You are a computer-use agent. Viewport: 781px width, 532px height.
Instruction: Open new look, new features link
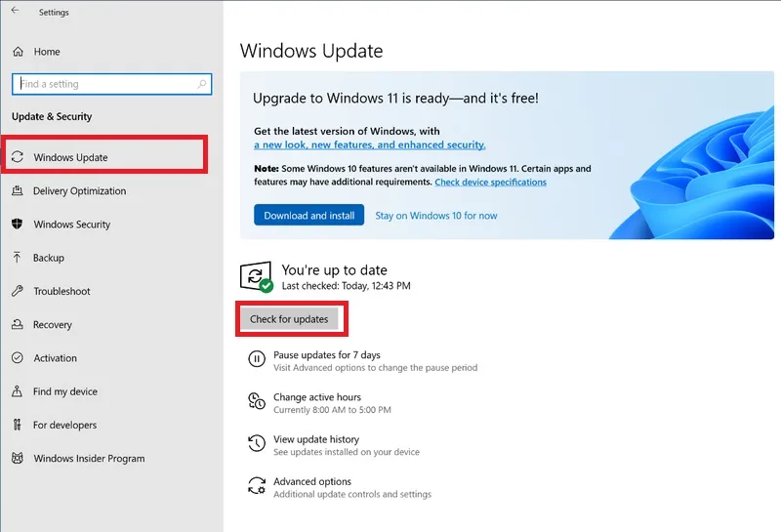coord(370,144)
